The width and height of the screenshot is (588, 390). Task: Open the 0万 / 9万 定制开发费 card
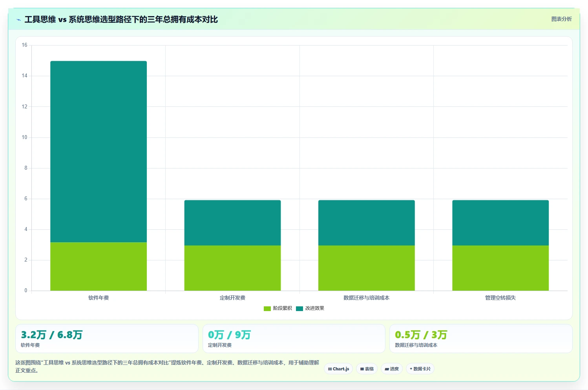[294, 339]
